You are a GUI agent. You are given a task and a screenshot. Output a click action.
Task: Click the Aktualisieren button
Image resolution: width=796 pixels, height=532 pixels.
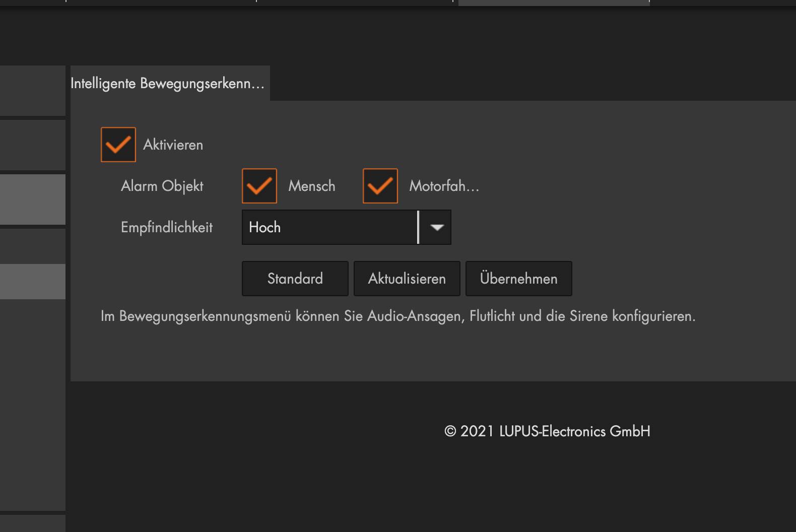click(x=407, y=279)
